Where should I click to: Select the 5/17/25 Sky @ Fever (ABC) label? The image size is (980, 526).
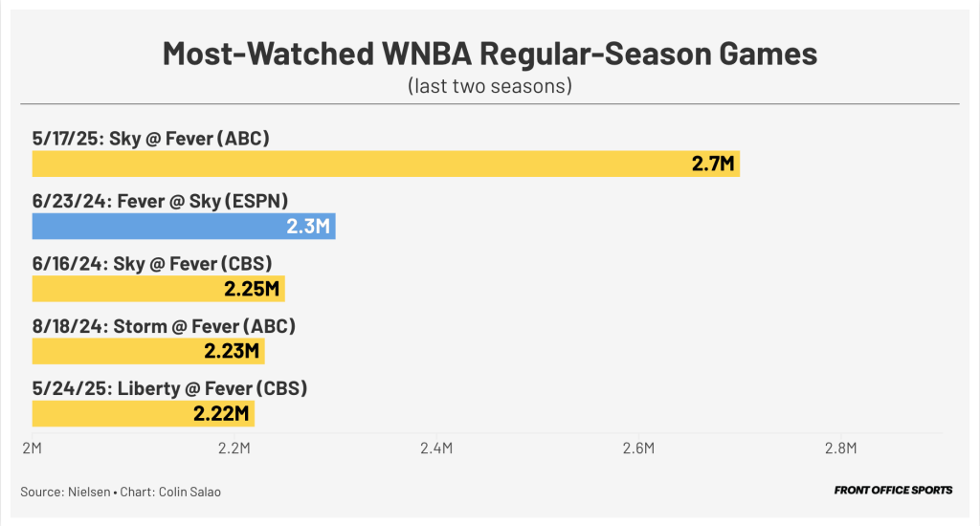tap(151, 139)
